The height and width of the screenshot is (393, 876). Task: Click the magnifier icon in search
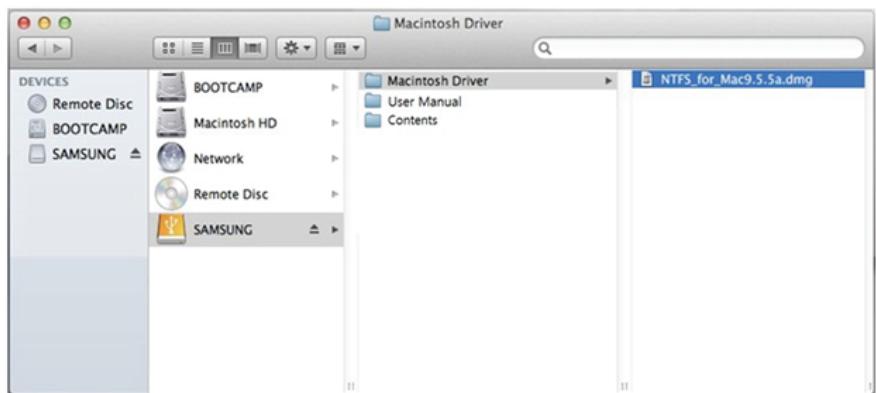tap(545, 49)
